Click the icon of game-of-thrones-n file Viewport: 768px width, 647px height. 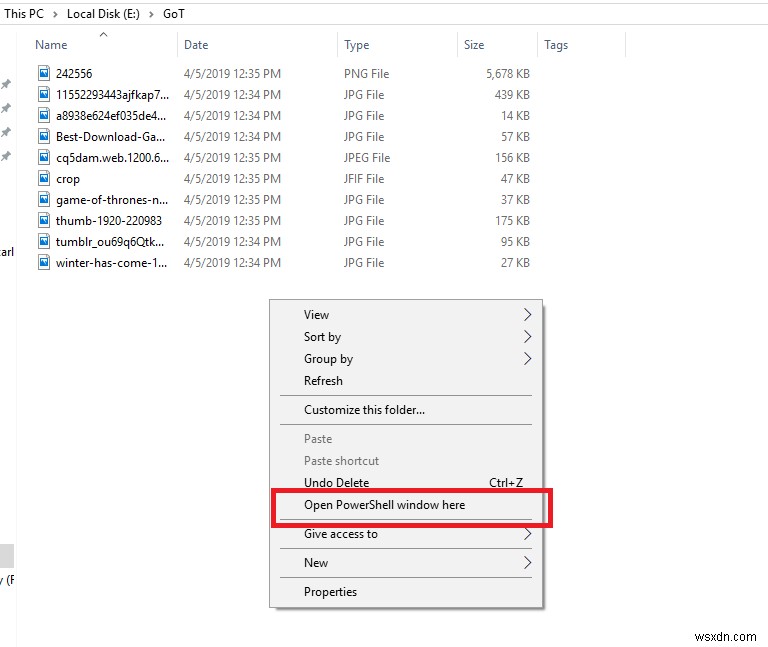pos(44,200)
